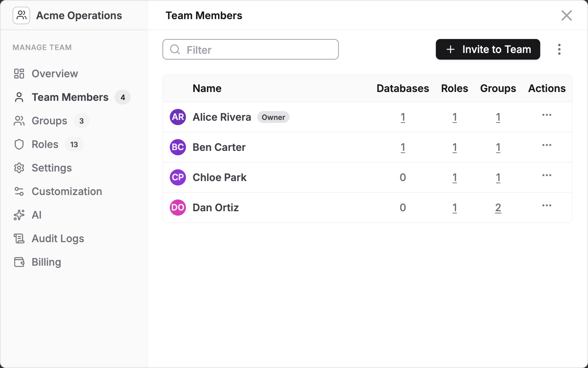Open Ben Carter's roles count link

click(455, 147)
